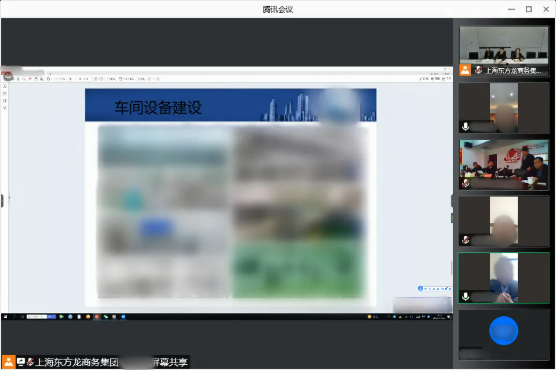Click the 上海东方龙商务集团 presenter name label
This screenshot has width=556, height=370.
click(77, 362)
